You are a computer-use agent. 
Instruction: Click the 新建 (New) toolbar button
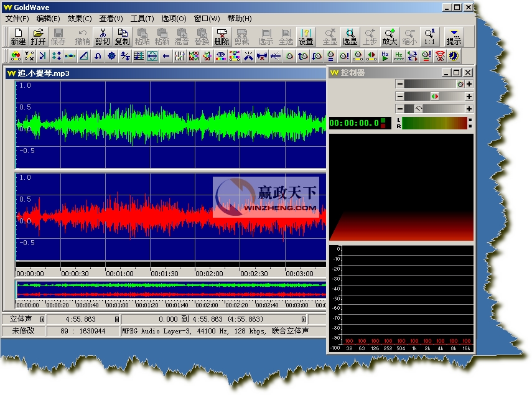coord(18,37)
